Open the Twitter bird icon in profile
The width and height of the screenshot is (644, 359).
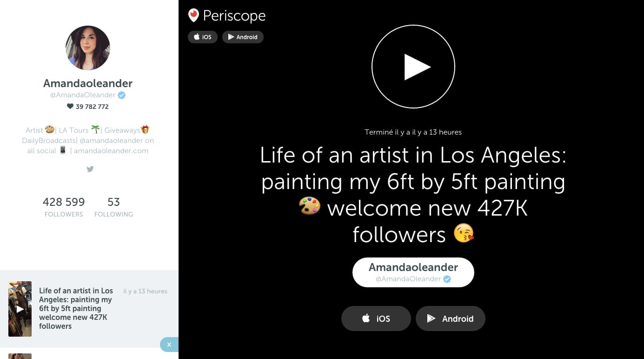click(x=90, y=169)
